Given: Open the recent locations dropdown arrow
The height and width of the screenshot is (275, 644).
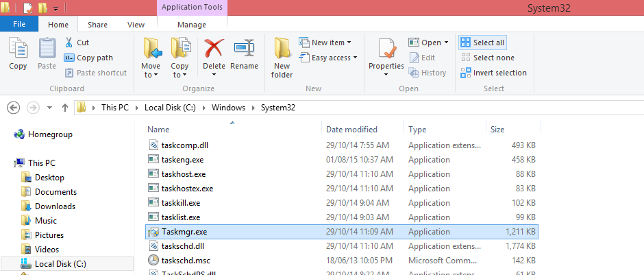Looking at the screenshot, I should tap(49, 108).
